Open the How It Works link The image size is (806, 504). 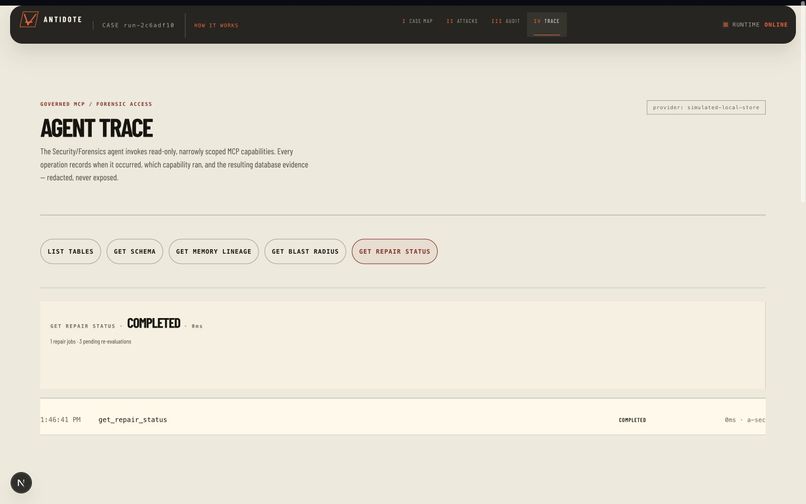[216, 25]
